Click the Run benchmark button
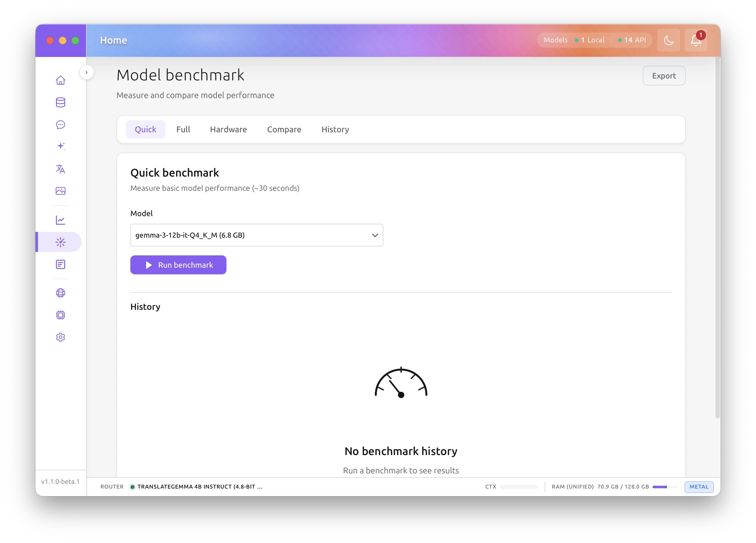756x543 pixels. [x=178, y=265]
